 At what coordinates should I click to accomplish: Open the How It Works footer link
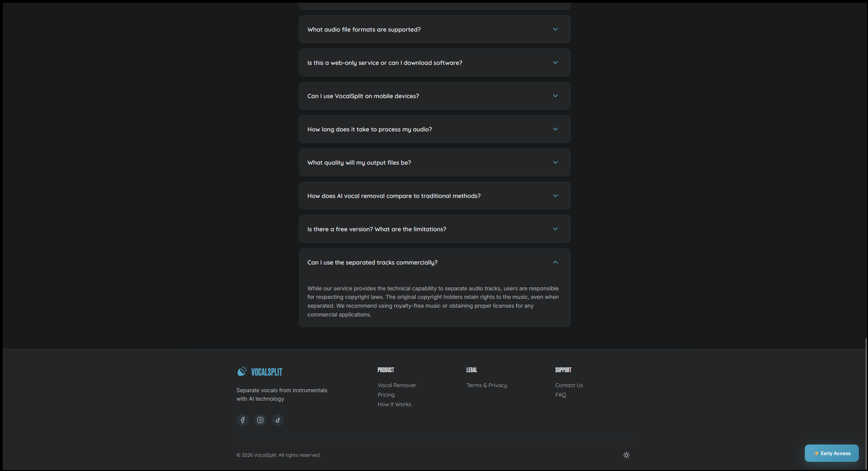(x=394, y=404)
